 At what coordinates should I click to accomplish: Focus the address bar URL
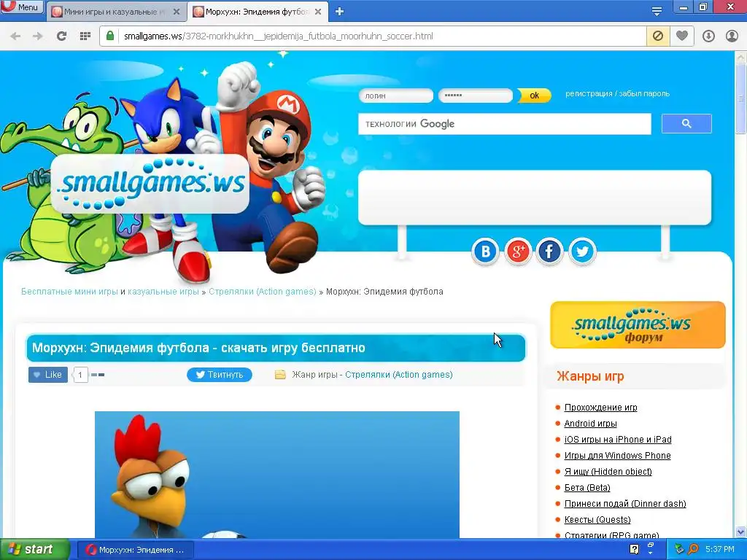[279, 36]
